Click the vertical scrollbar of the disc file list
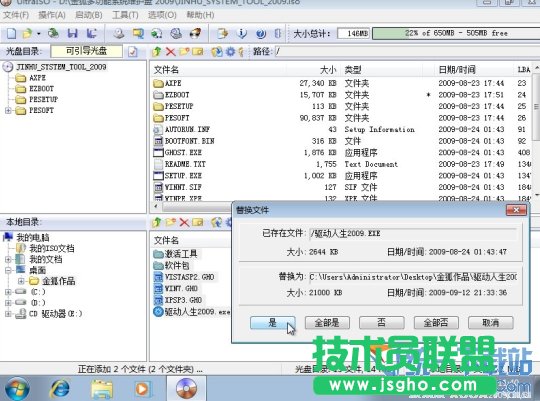540x401 pixels. pyautogui.click(x=537, y=107)
